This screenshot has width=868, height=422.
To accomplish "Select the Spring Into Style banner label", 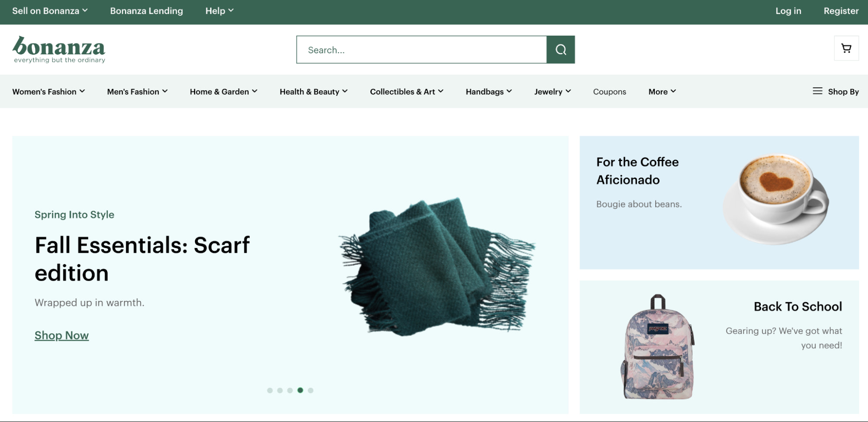I will point(74,214).
